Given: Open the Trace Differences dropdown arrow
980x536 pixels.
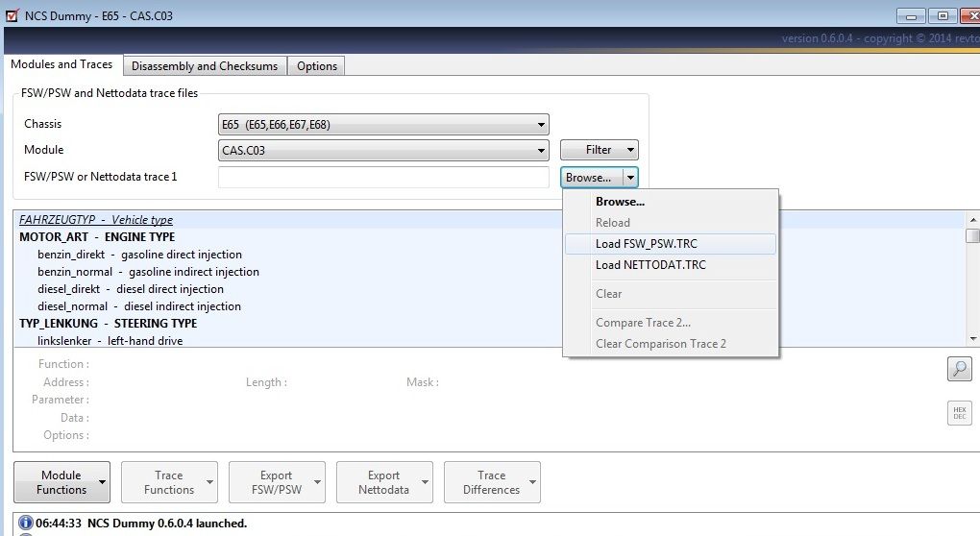Looking at the screenshot, I should (532, 482).
